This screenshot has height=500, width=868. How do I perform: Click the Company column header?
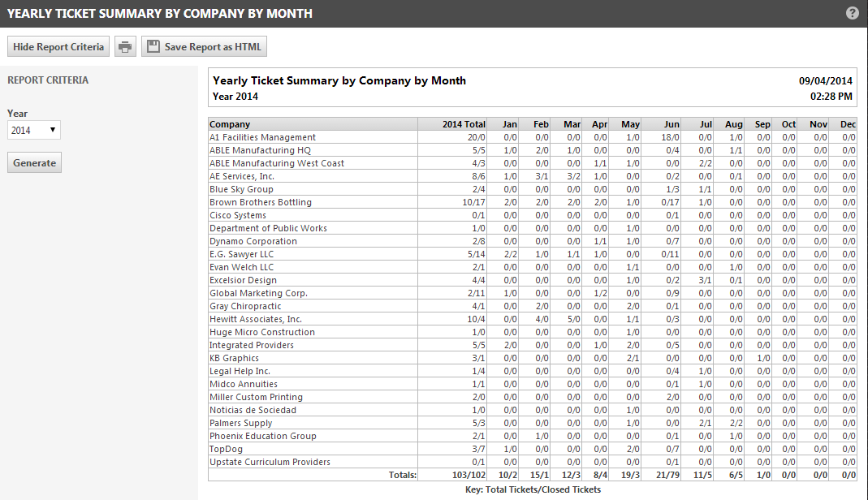[231, 124]
